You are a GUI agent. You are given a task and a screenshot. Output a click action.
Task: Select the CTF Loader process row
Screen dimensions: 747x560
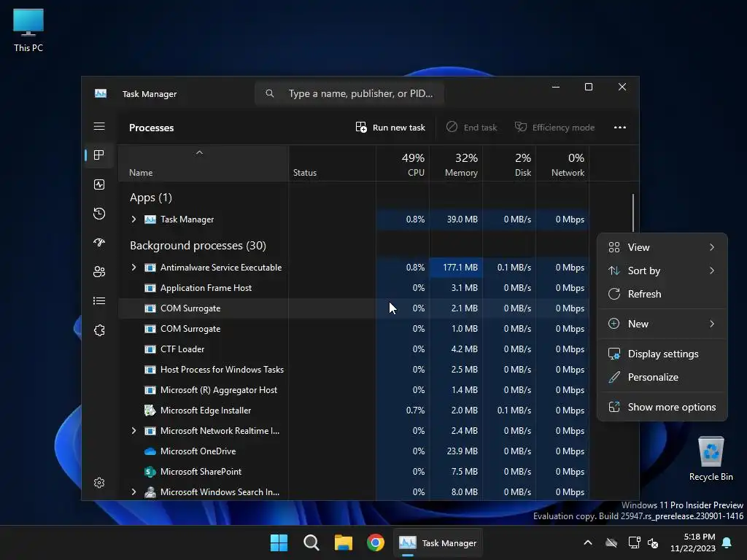click(x=354, y=349)
